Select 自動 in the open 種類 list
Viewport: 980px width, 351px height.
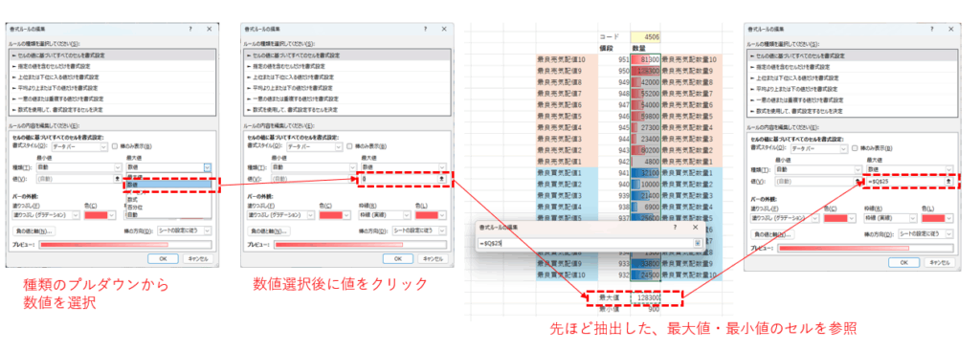[x=168, y=214]
